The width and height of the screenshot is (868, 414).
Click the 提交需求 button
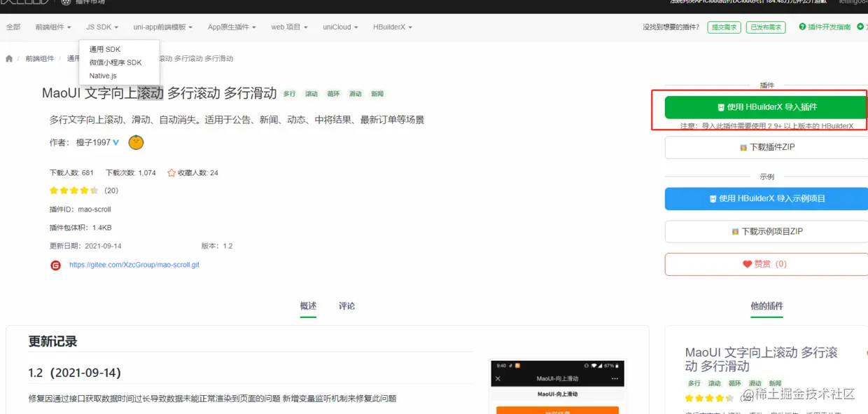click(x=724, y=27)
